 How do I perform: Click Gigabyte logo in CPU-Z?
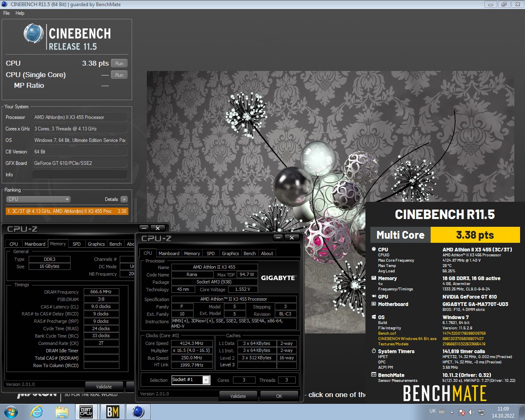278,278
